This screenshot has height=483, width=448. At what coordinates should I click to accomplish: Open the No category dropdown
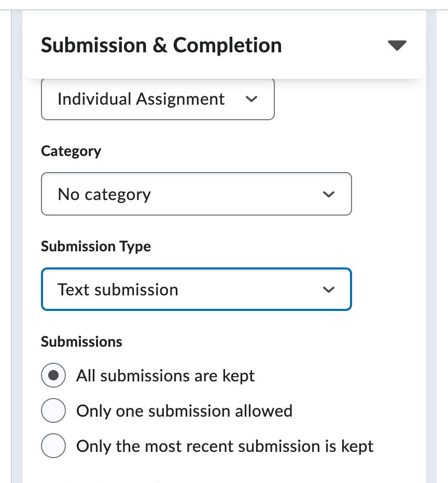pos(197,194)
